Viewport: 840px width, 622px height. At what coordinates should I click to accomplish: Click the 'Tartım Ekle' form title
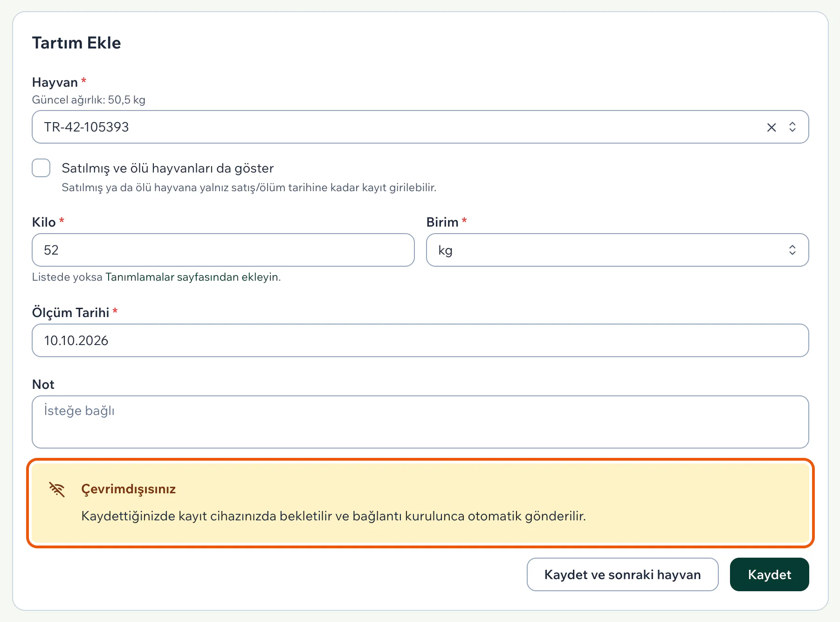click(76, 43)
